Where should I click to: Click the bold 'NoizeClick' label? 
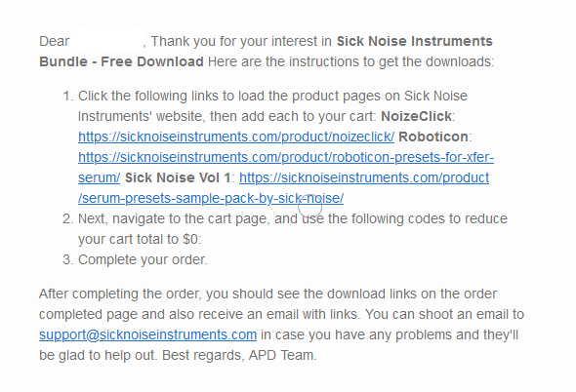click(416, 116)
